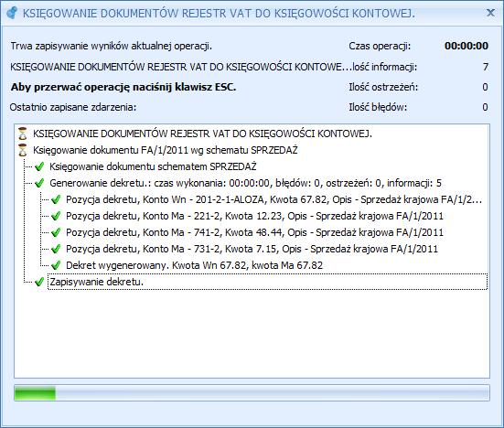Select the root row KSIĘGOWANIE DOKUMENTÓW REJESTR VAT DO KSIĘGOWOŚCI KONTOWEJ
Viewport: 504px width, 428px height.
coord(202,134)
